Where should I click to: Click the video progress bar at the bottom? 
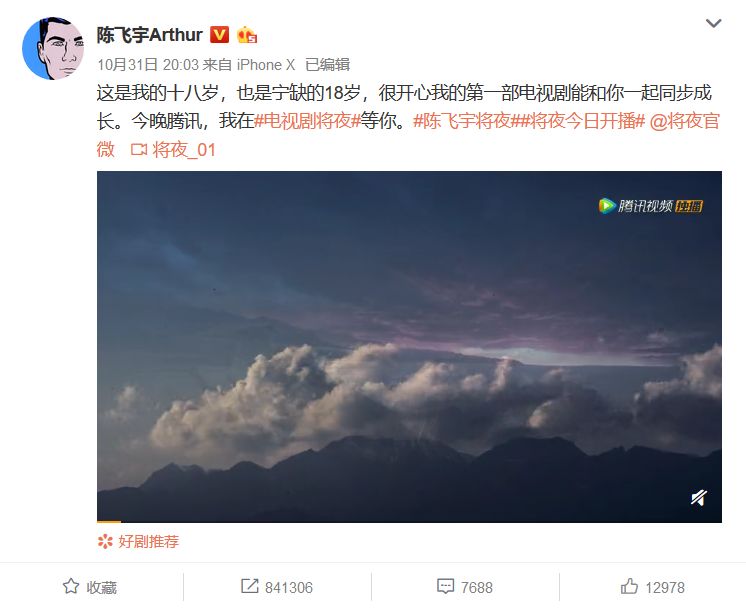point(409,521)
